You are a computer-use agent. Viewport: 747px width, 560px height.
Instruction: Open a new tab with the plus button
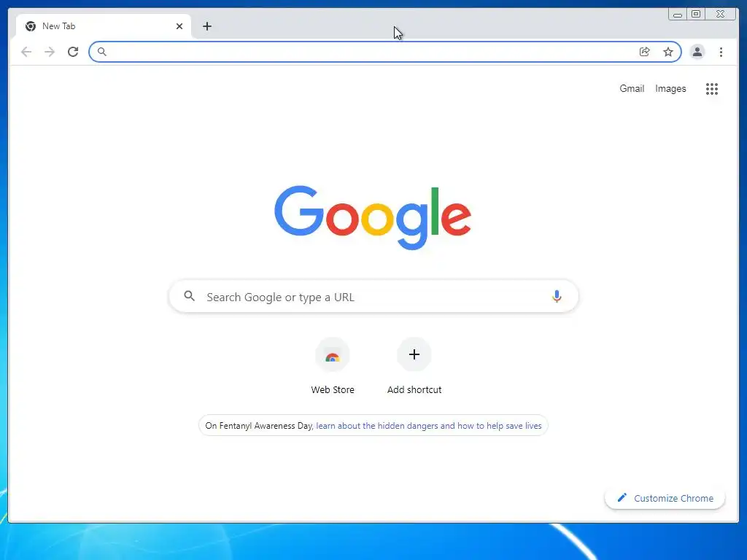coord(206,26)
